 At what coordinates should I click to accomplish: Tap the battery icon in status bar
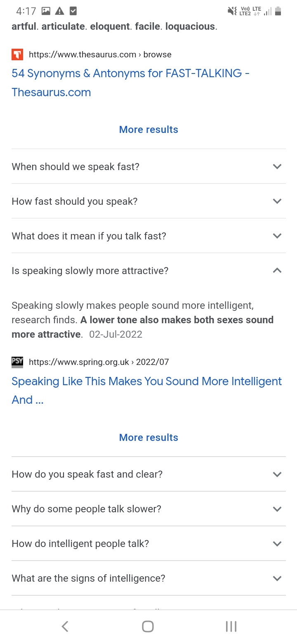click(x=278, y=11)
